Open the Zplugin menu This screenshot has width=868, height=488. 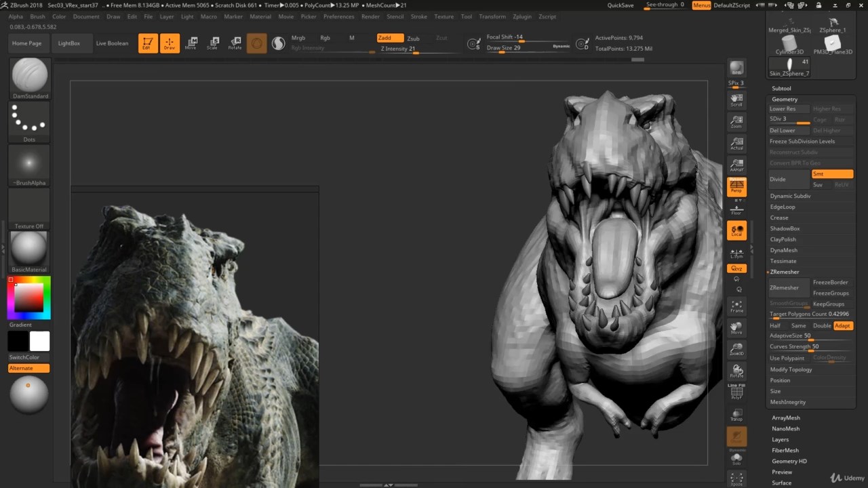point(522,16)
